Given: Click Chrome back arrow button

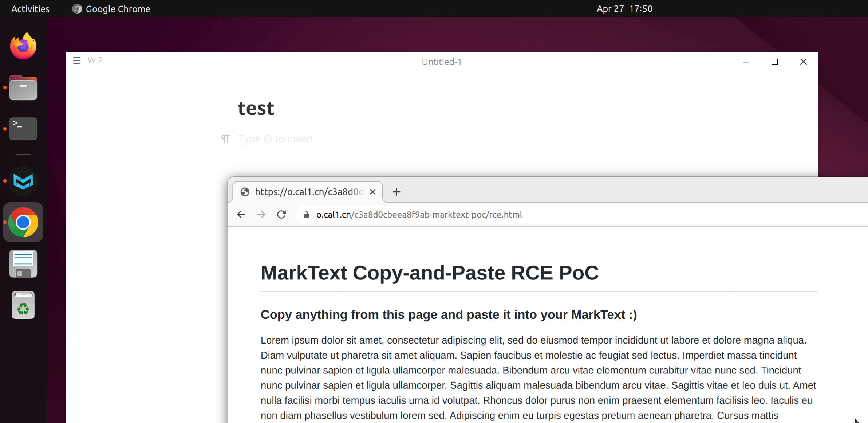Looking at the screenshot, I should point(241,215).
